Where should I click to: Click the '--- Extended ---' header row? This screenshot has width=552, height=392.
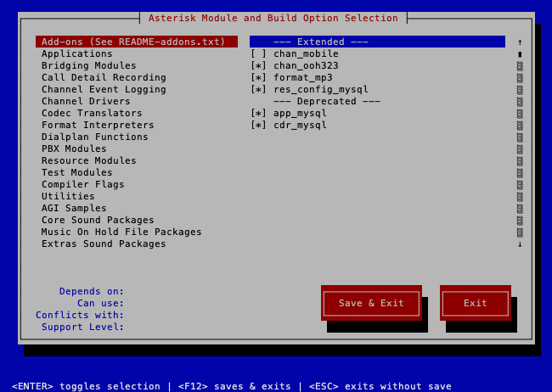377,42
